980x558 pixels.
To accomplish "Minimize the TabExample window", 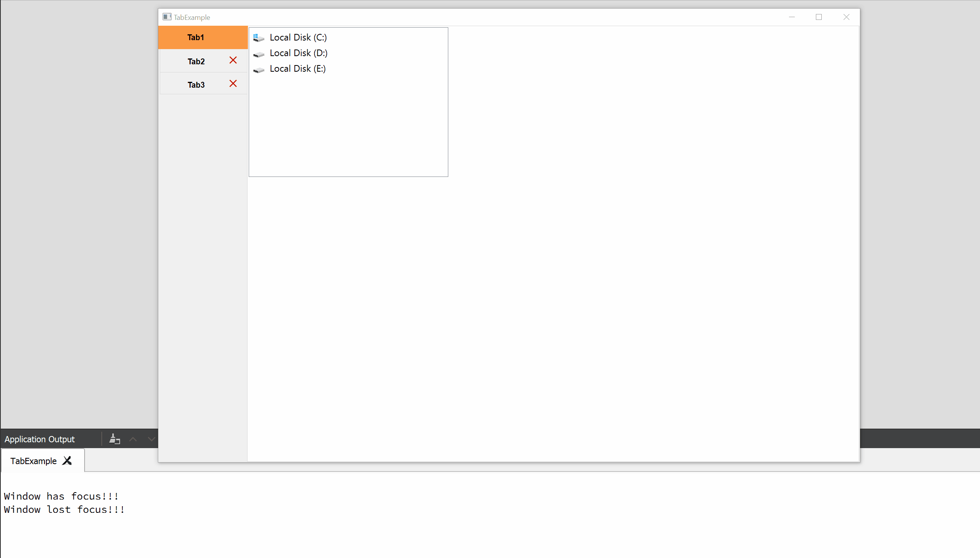I will pyautogui.click(x=791, y=17).
